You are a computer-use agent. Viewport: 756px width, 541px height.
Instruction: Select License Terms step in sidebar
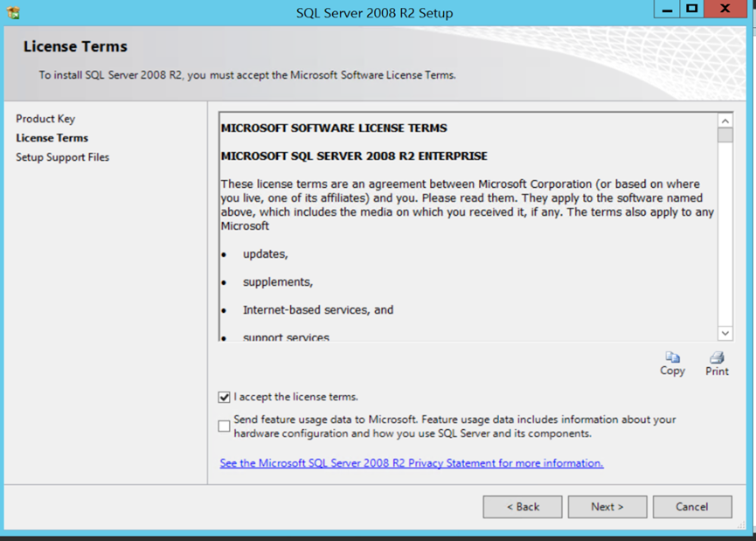pyautogui.click(x=52, y=138)
